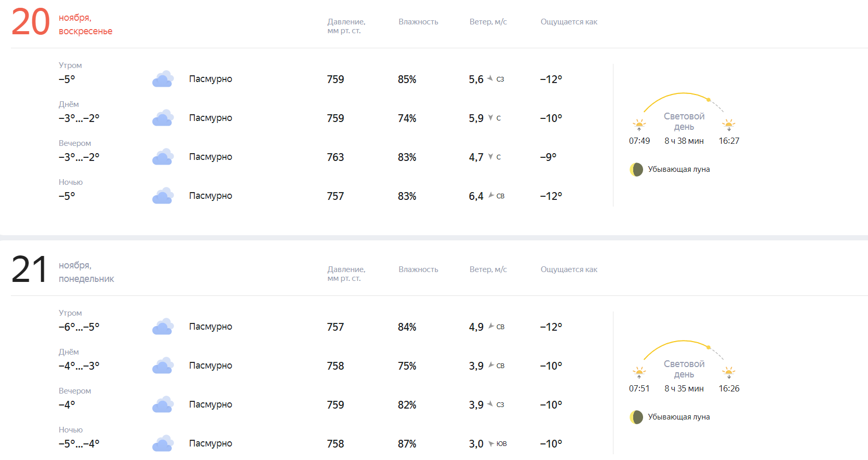Select the red date number 20
The width and height of the screenshot is (868, 460).
pyautogui.click(x=31, y=23)
